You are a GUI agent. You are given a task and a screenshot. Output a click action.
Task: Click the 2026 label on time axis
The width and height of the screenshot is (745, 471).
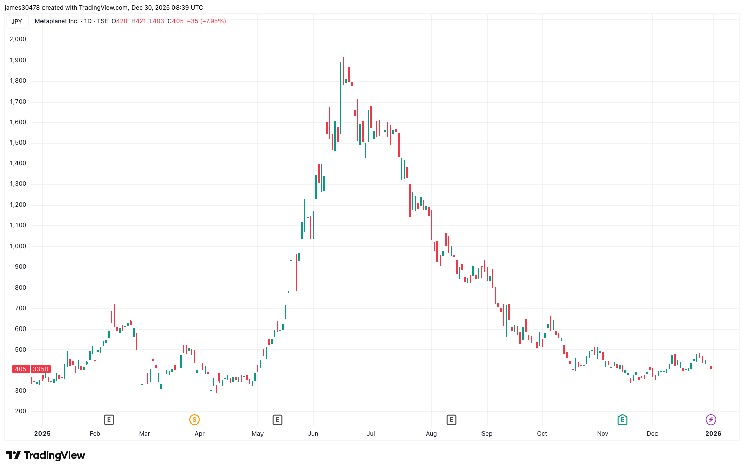coord(713,435)
